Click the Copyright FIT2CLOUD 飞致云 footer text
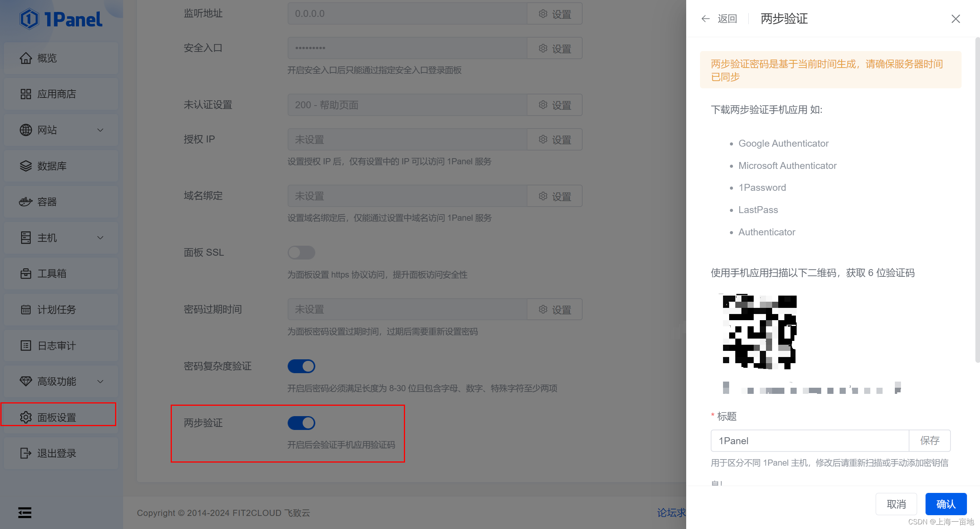The height and width of the screenshot is (529, 980). [x=223, y=513]
